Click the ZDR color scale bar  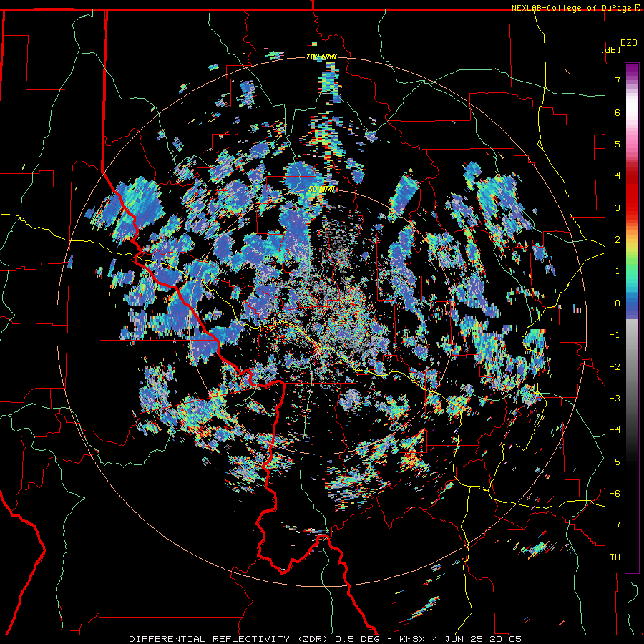point(632,318)
